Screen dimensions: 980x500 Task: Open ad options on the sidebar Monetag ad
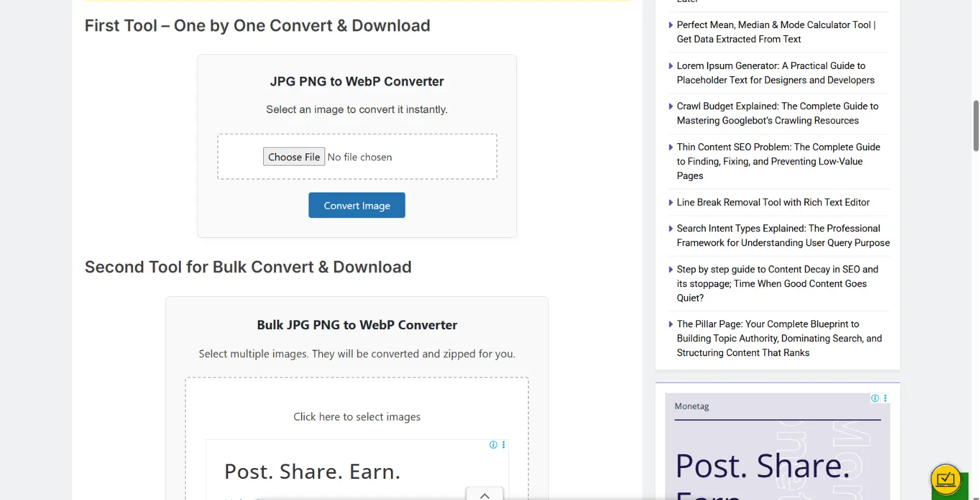click(x=885, y=398)
